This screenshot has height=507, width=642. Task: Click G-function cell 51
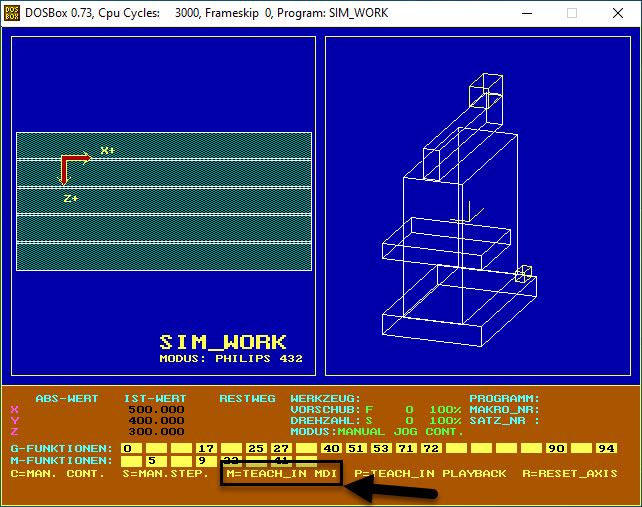[356, 448]
